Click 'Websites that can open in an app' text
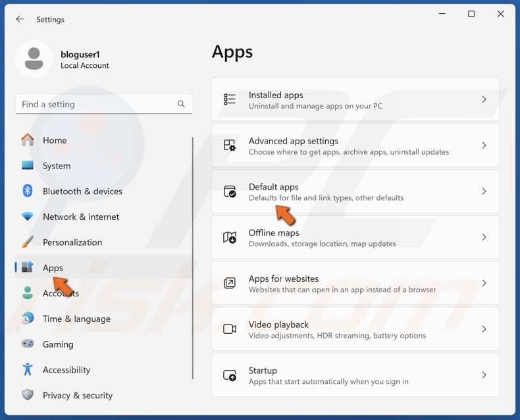The height and width of the screenshot is (420, 520). click(x=342, y=290)
